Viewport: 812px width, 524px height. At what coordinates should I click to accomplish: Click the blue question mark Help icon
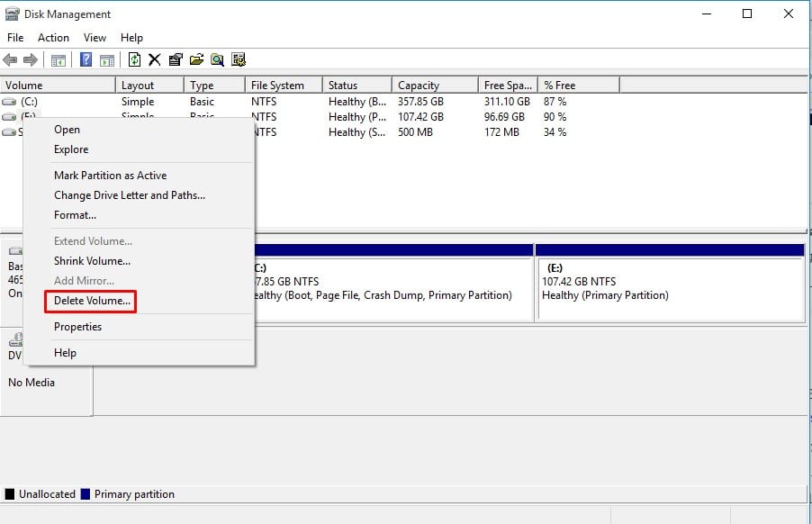pos(86,60)
